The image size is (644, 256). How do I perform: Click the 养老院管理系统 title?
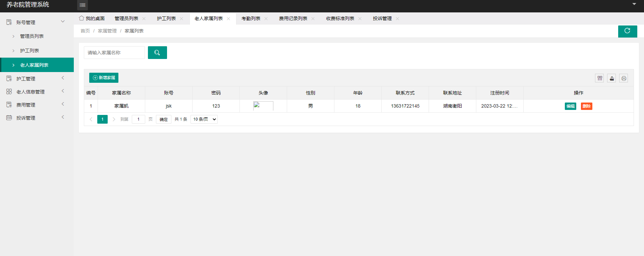28,5
